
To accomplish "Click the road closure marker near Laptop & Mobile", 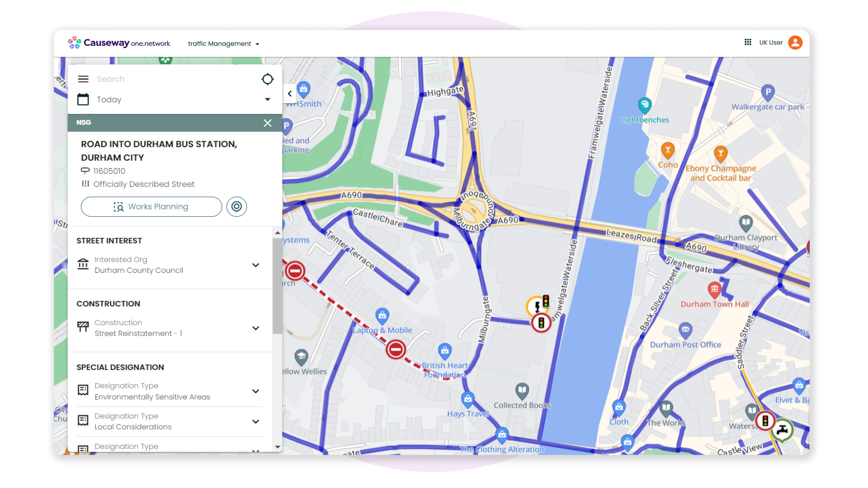I will 395,349.
